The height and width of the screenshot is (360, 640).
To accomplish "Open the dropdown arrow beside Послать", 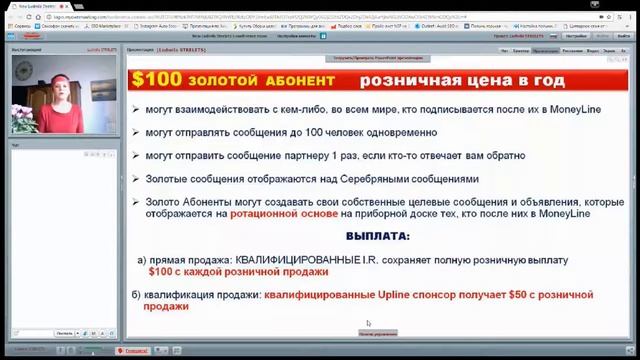I will click(x=78, y=333).
